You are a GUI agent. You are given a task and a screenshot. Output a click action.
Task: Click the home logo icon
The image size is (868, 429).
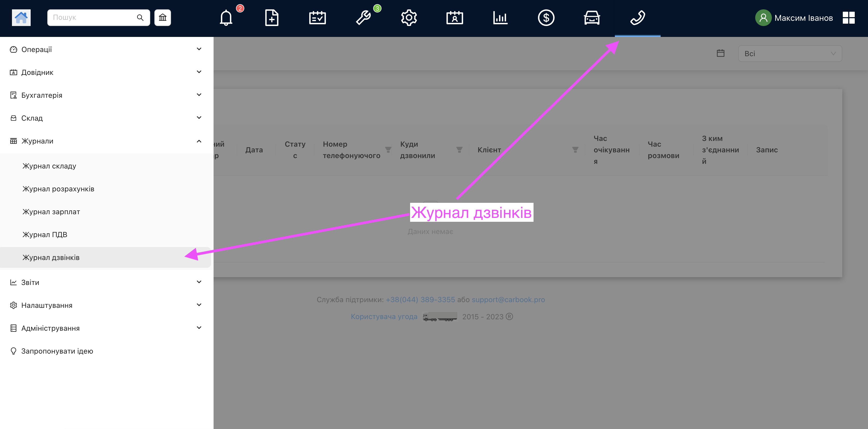pyautogui.click(x=21, y=17)
